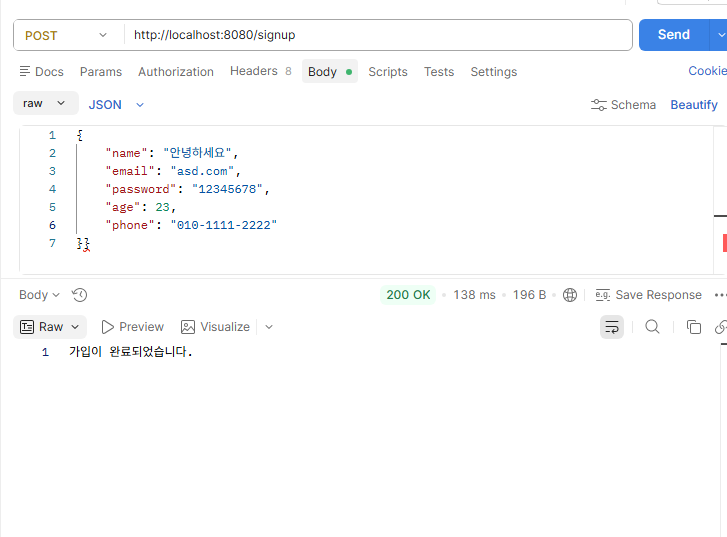Screen dimensions: 727x537
Task: Open response history clock icon
Action: point(79,295)
